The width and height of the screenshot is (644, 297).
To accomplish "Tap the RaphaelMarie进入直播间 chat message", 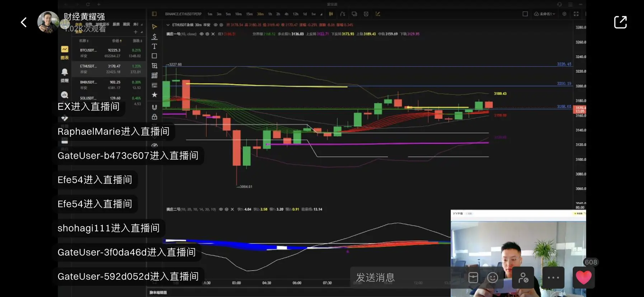I will click(x=113, y=131).
